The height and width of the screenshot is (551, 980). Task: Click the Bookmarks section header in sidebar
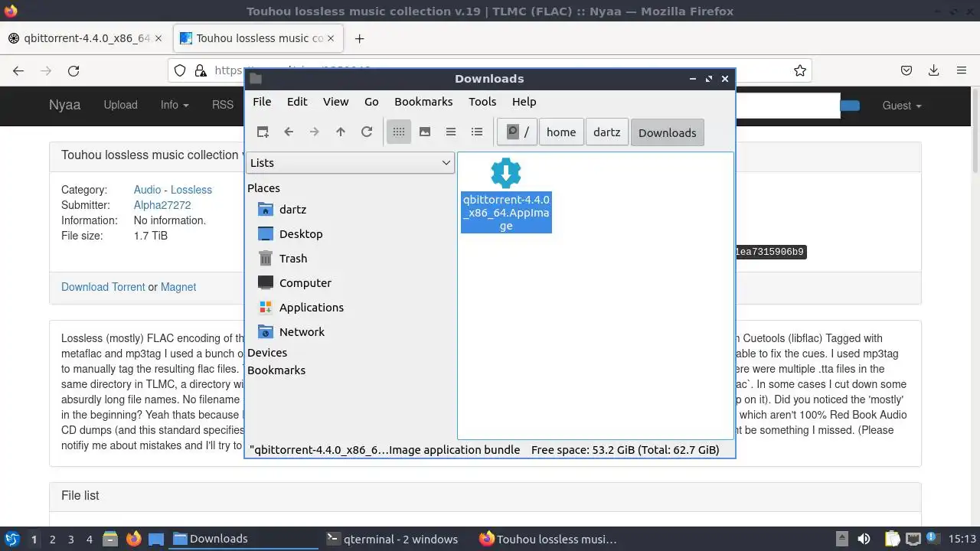click(276, 370)
